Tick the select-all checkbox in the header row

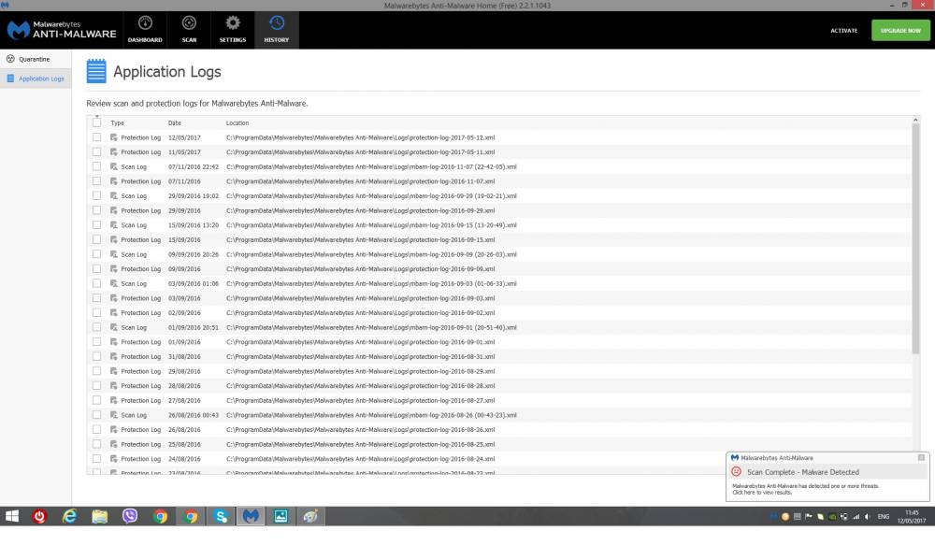tap(96, 122)
